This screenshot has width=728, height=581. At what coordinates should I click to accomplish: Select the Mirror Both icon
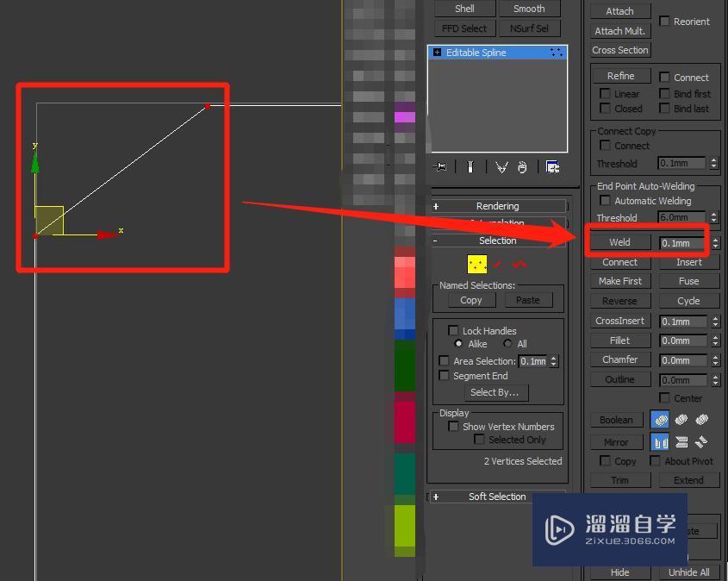coord(702,442)
